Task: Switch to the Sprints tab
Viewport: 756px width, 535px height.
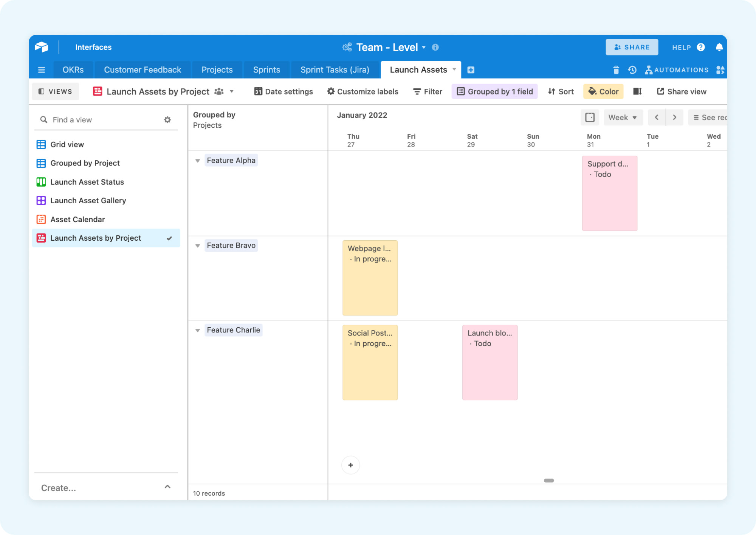Action: (266, 70)
